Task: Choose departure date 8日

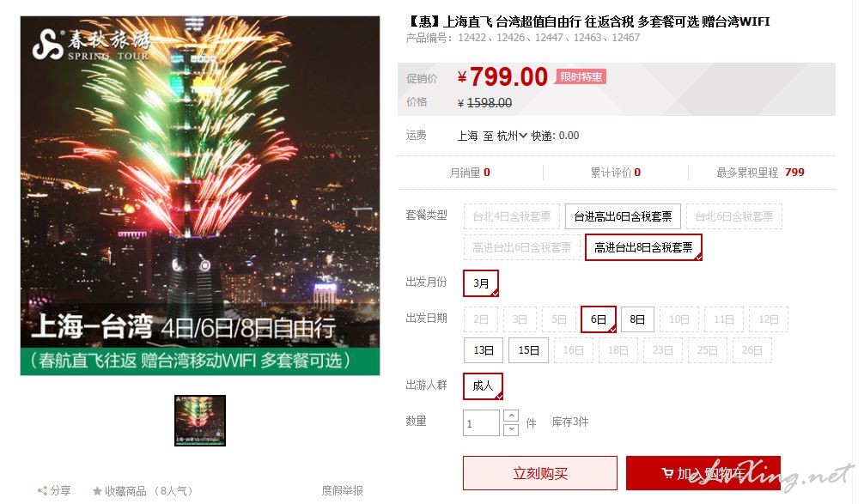Action: [x=637, y=319]
